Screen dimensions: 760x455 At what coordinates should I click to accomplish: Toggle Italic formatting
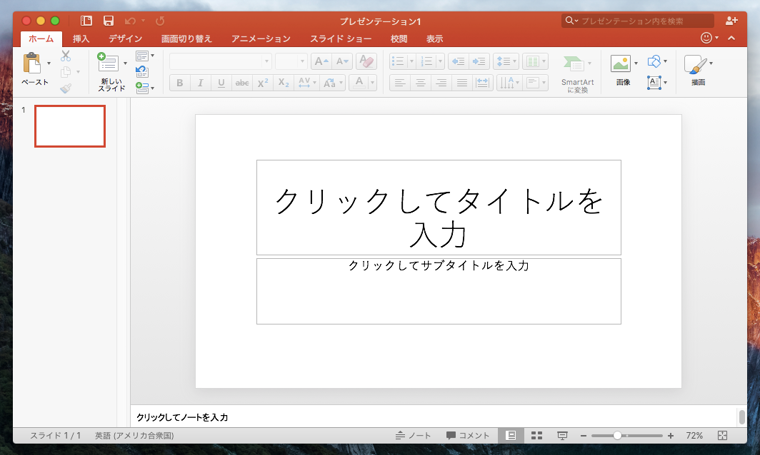pos(200,83)
